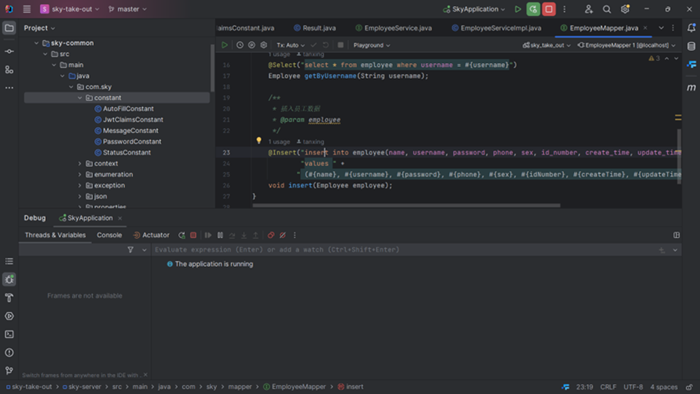Select Threads & Variables tab
This screenshot has height=394, width=700.
[55, 235]
